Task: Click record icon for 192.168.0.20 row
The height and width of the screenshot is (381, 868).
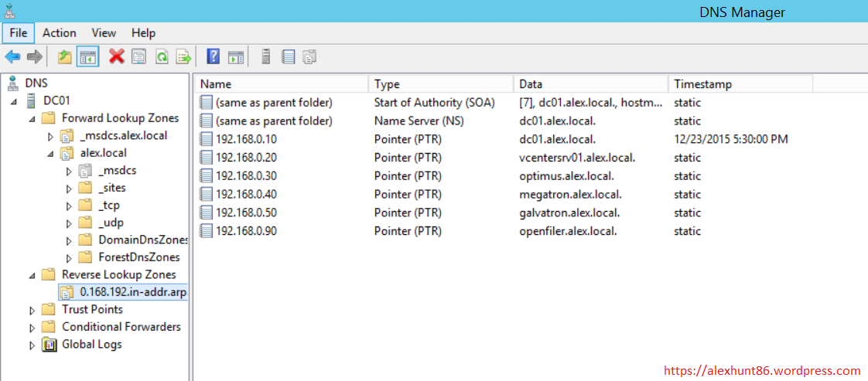Action: 206,158
